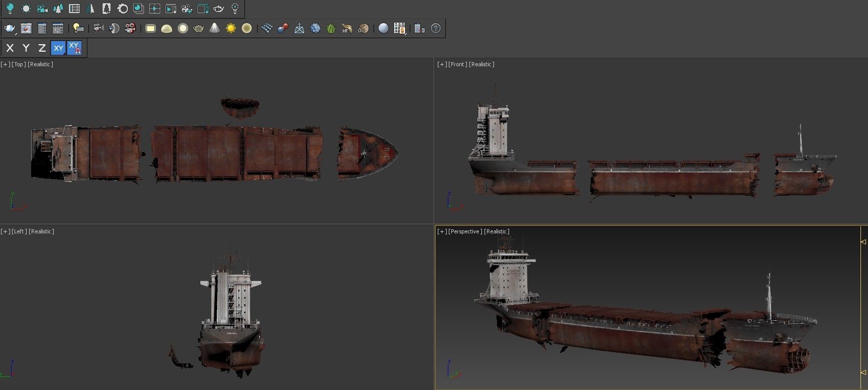Image resolution: width=868 pixels, height=390 pixels.
Task: Click the red and blue metaballs icon
Action: click(x=283, y=29)
